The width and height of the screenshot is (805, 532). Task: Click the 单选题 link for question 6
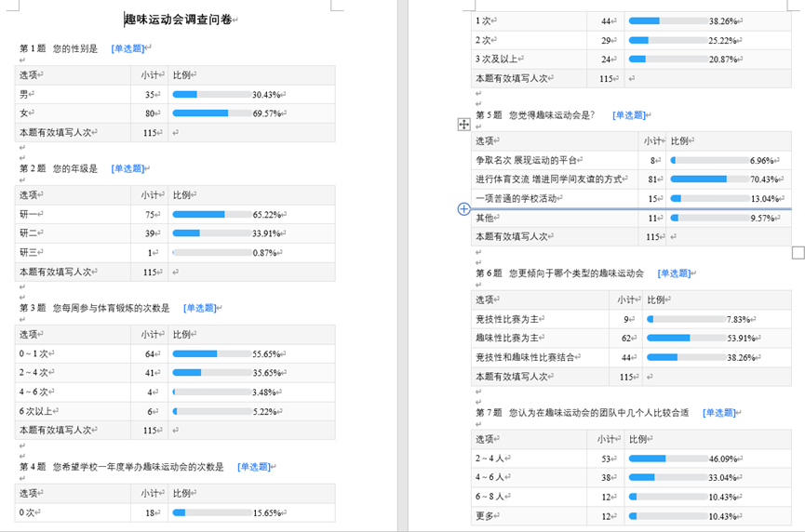click(x=675, y=273)
